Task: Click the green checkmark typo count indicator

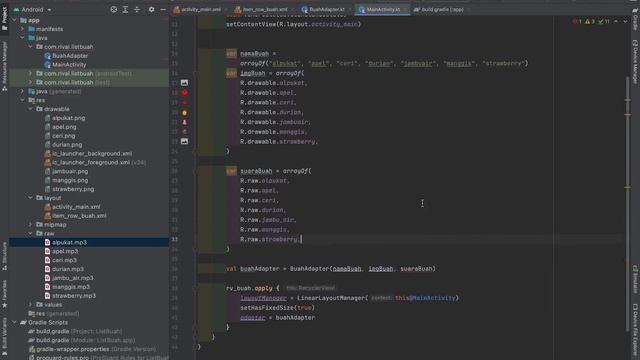Action: point(604,21)
